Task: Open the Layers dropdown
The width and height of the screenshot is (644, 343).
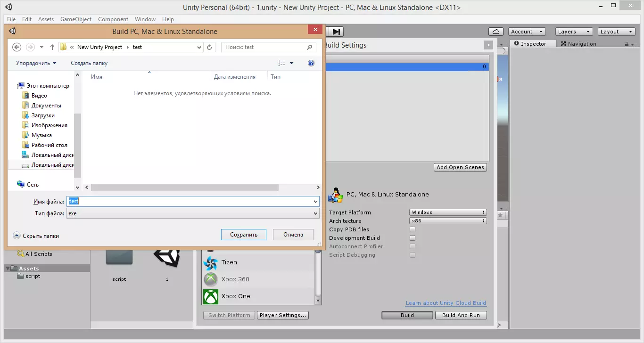Action: pos(573,32)
